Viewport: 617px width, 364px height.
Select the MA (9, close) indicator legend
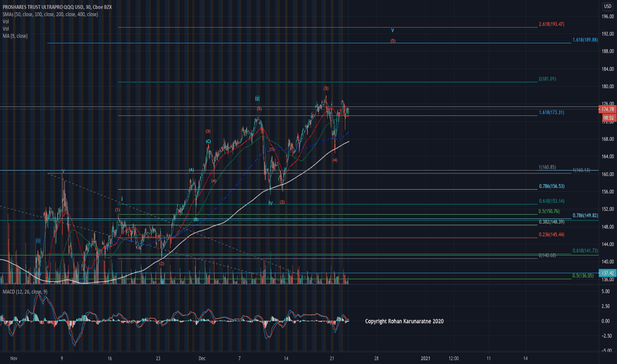point(15,36)
